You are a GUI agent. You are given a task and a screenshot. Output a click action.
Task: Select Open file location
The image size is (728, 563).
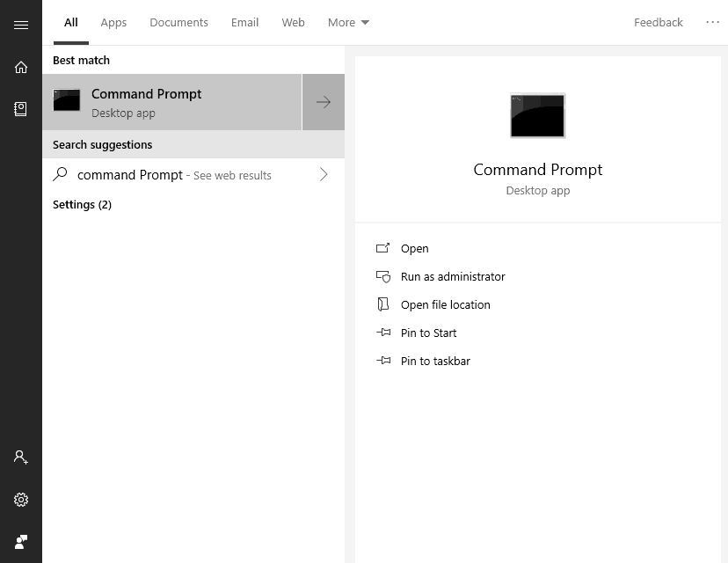click(445, 304)
